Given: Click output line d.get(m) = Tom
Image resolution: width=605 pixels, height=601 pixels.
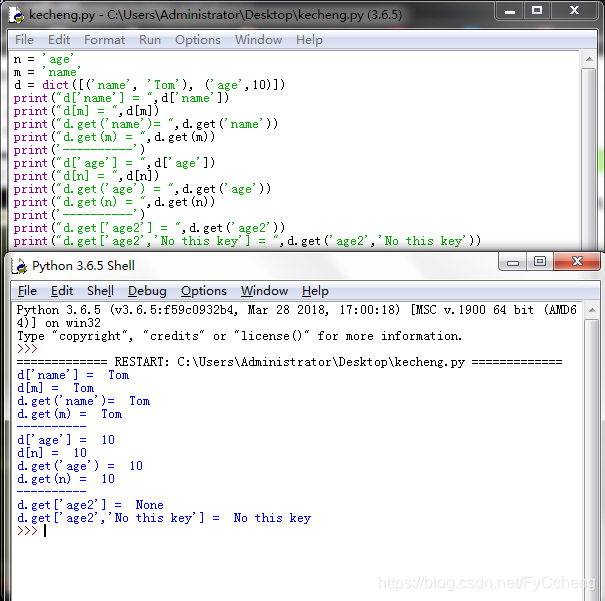Looking at the screenshot, I should click(x=69, y=414).
